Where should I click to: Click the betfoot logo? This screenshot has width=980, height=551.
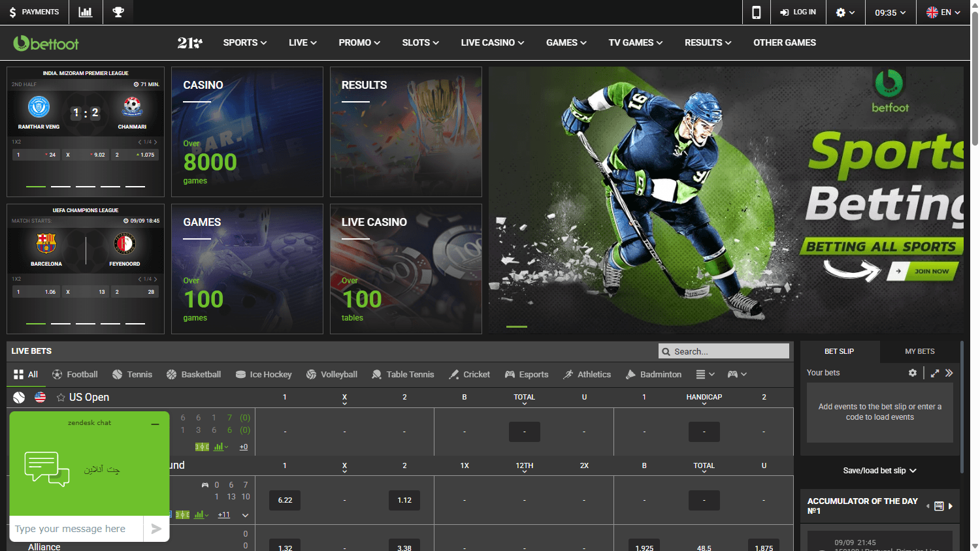[x=46, y=43]
